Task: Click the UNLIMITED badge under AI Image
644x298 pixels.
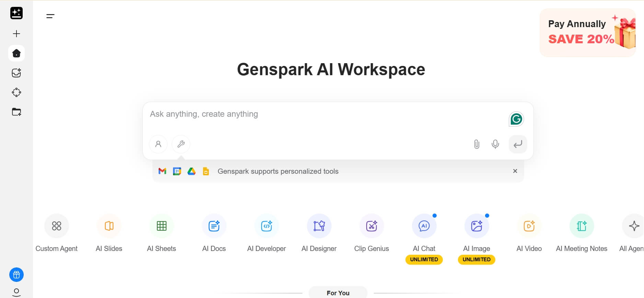Action: pyautogui.click(x=476, y=260)
